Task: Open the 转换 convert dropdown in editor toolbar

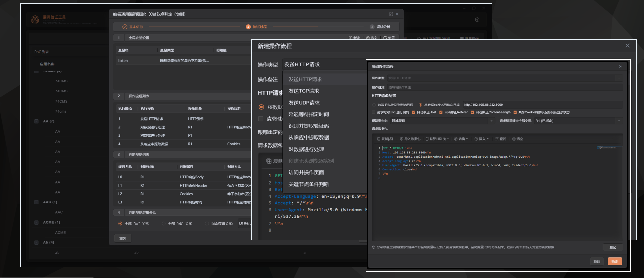Action: 461,139
